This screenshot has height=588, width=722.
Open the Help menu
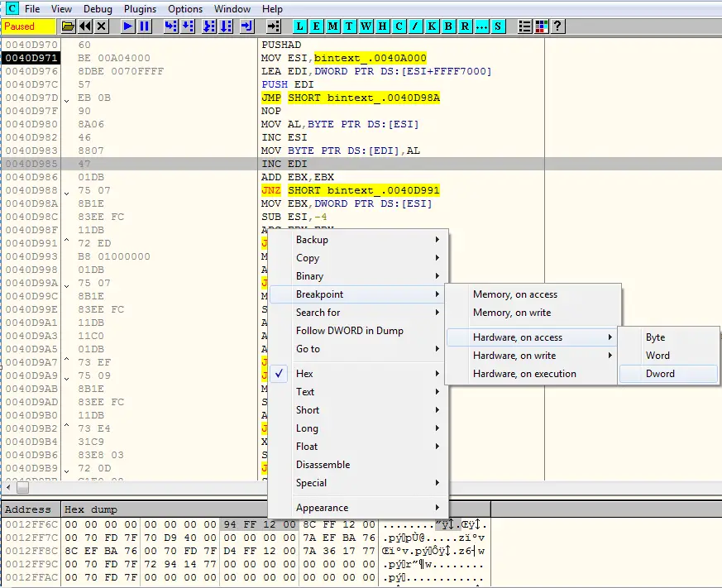tap(272, 9)
